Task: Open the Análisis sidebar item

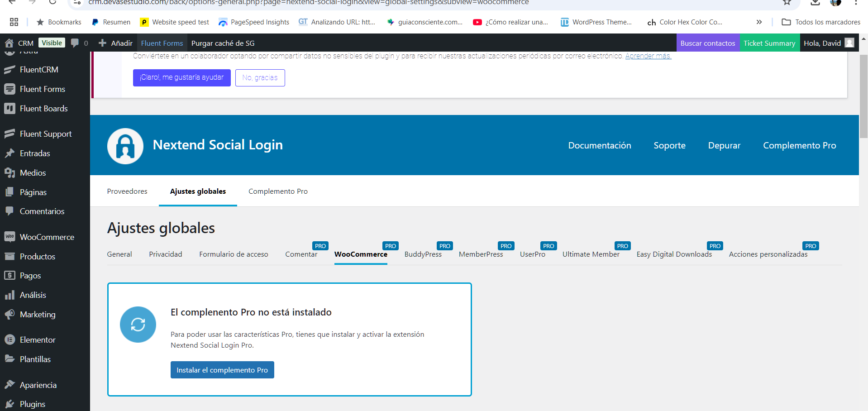Action: (33, 295)
